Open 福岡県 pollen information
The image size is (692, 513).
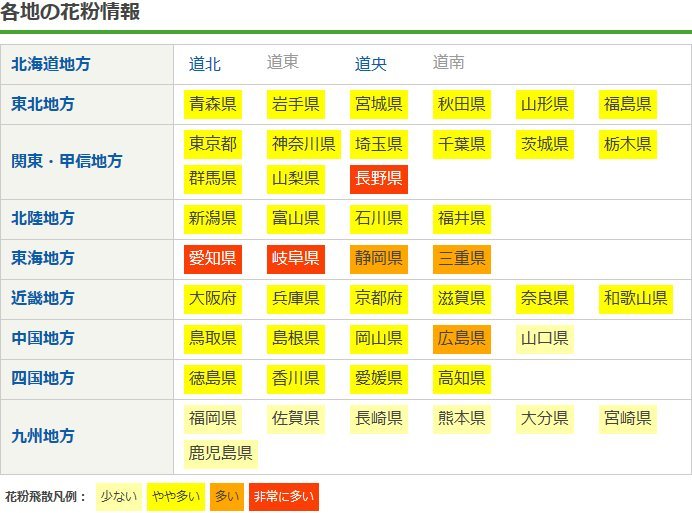[213, 418]
